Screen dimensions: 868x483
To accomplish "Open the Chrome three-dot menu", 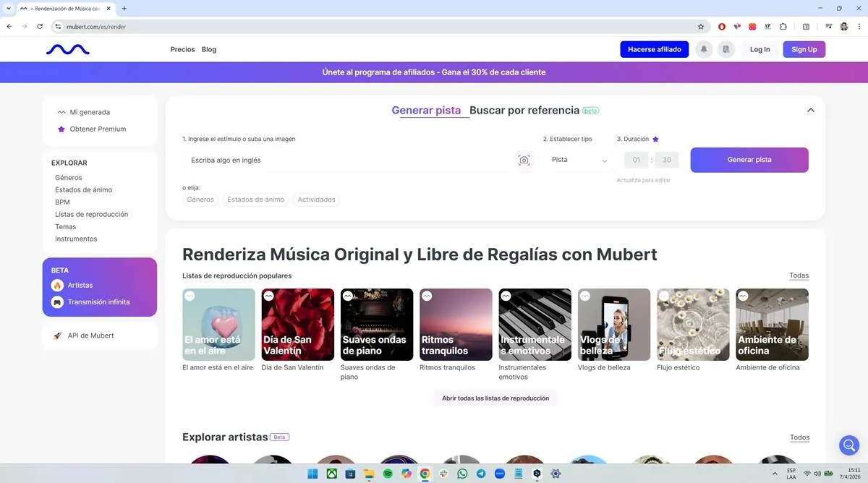I will point(858,26).
